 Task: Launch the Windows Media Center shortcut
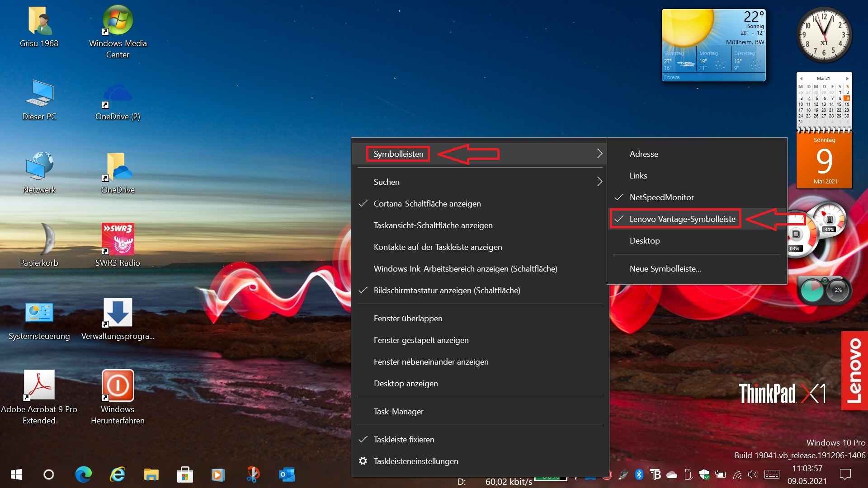click(x=118, y=32)
